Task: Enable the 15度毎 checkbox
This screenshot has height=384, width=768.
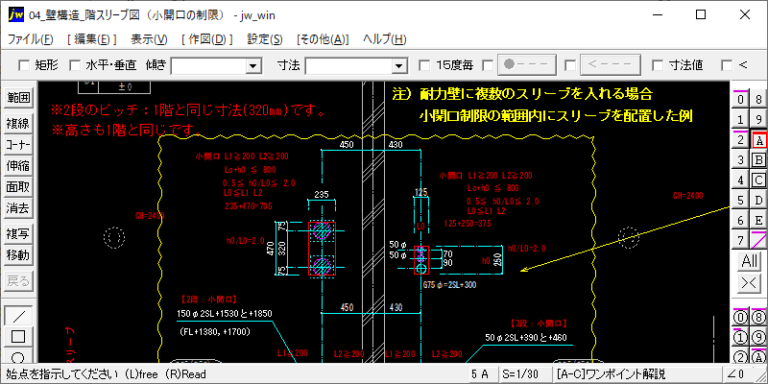Action: [425, 65]
